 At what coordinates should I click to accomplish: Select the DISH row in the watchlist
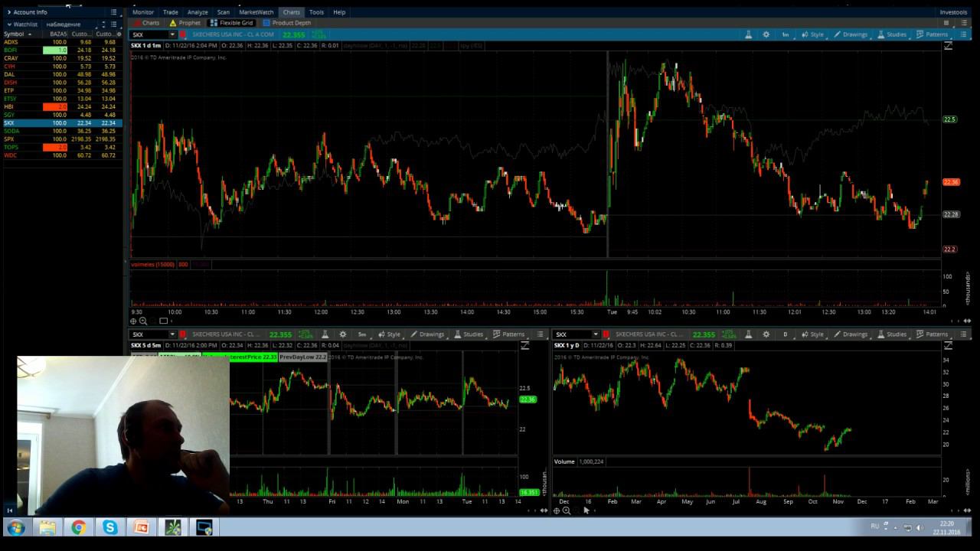tap(61, 83)
